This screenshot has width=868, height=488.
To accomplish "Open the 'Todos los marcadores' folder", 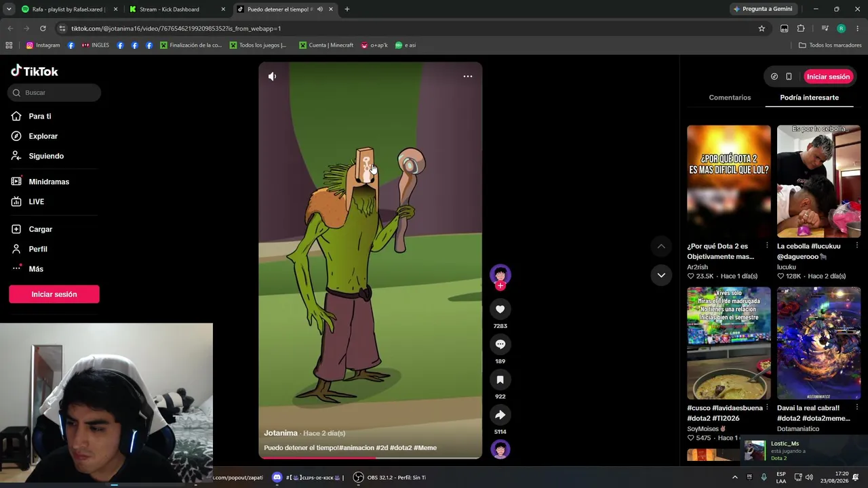I will click(830, 45).
